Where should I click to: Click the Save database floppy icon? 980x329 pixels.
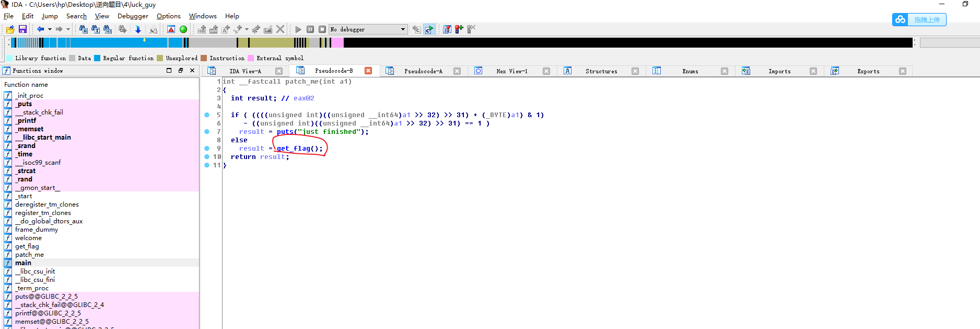coord(22,29)
